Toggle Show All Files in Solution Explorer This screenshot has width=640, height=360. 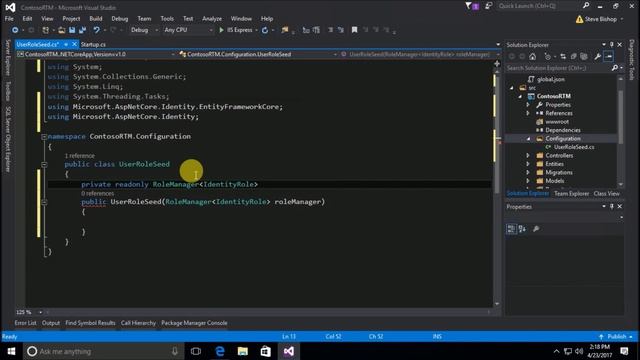[584, 57]
